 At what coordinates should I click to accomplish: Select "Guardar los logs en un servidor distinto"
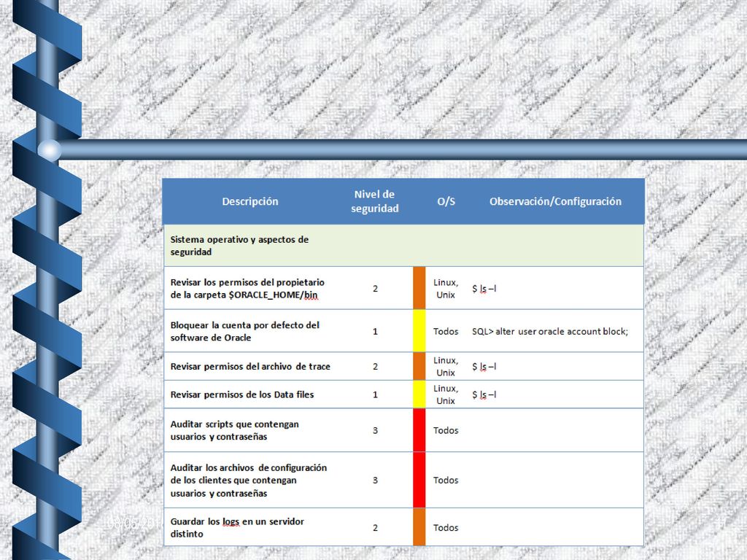coord(237,528)
